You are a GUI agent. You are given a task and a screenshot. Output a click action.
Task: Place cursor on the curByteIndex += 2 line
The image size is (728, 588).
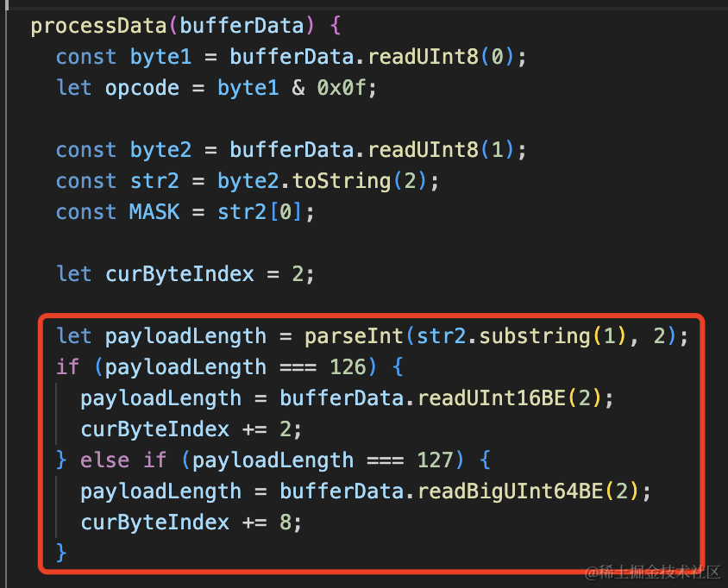(191, 429)
